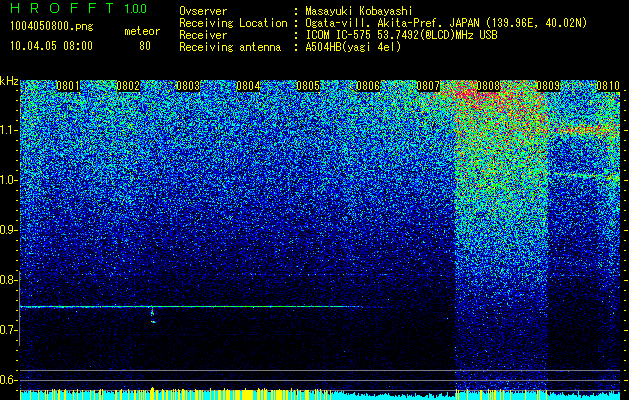629x400 pixels.
Task: Click the 0.8 frequency axis label
Action: coord(8,280)
